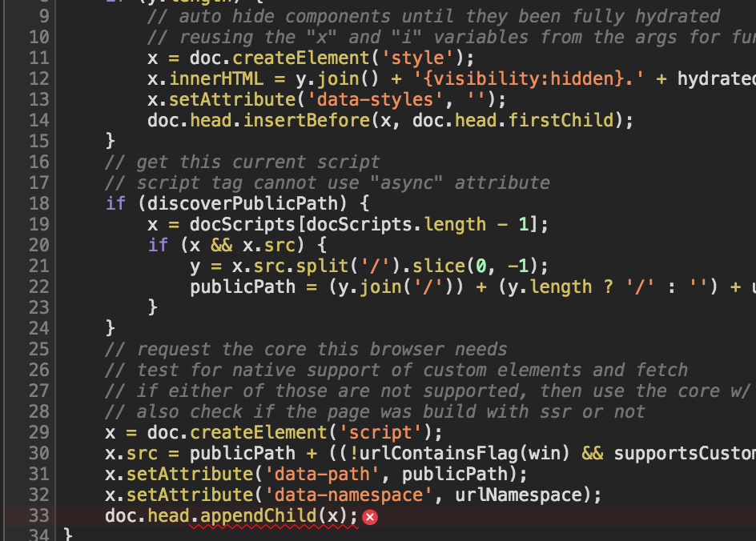Click the closing brace on line 15
756x541 pixels.
click(x=111, y=141)
